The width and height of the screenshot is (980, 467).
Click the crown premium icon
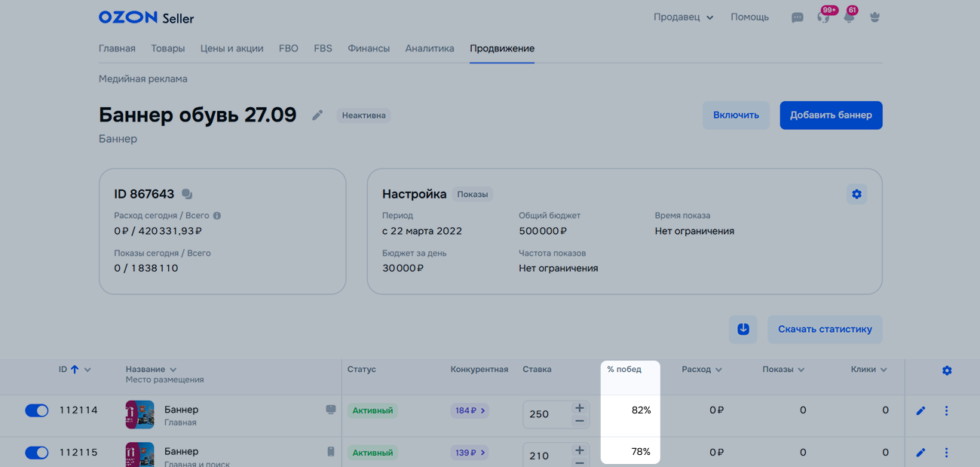pyautogui.click(x=874, y=17)
